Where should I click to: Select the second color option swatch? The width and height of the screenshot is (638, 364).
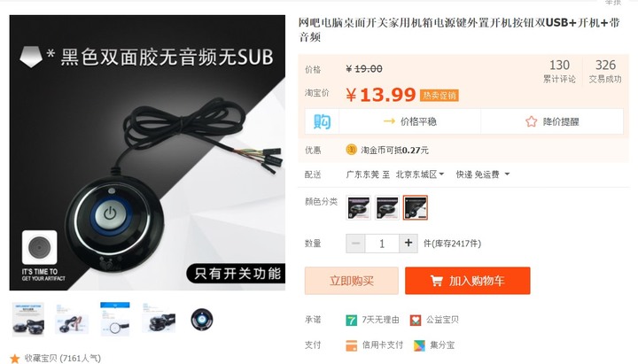coord(387,207)
